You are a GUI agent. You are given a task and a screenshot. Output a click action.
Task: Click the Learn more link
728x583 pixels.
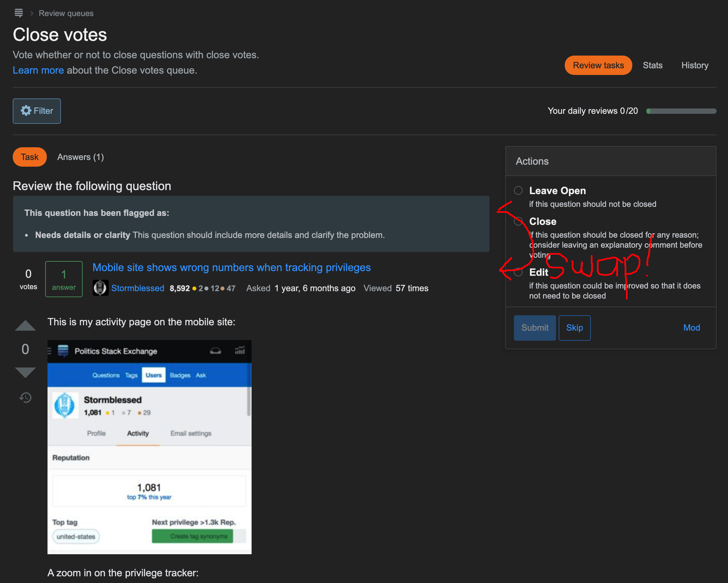click(38, 70)
